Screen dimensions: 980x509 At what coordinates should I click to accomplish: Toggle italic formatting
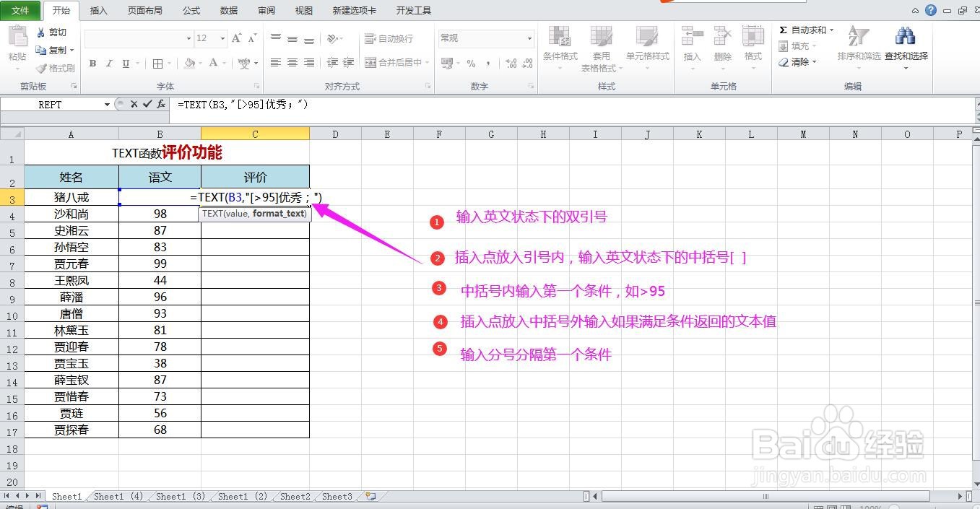click(x=109, y=64)
